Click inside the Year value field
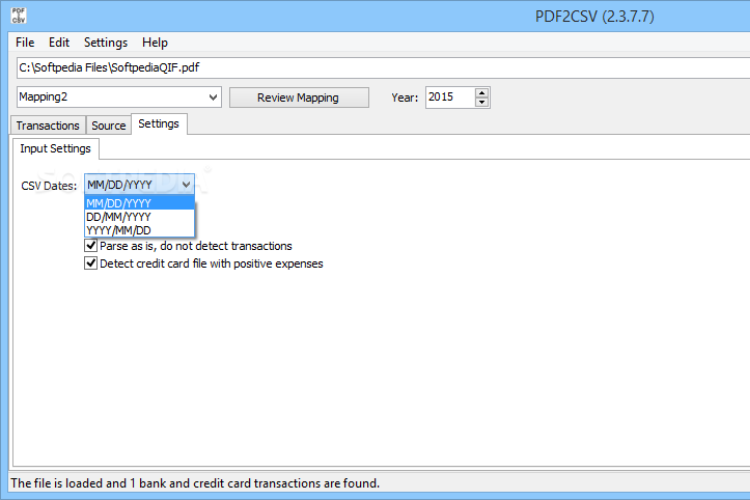750x500 pixels. [450, 97]
